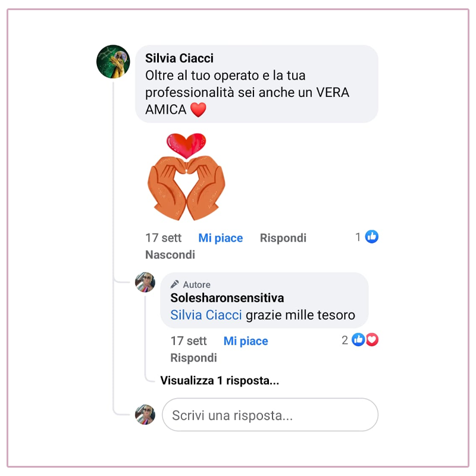Click the heart reaction icon on the reply
The height and width of the screenshot is (476, 476).
(372, 340)
